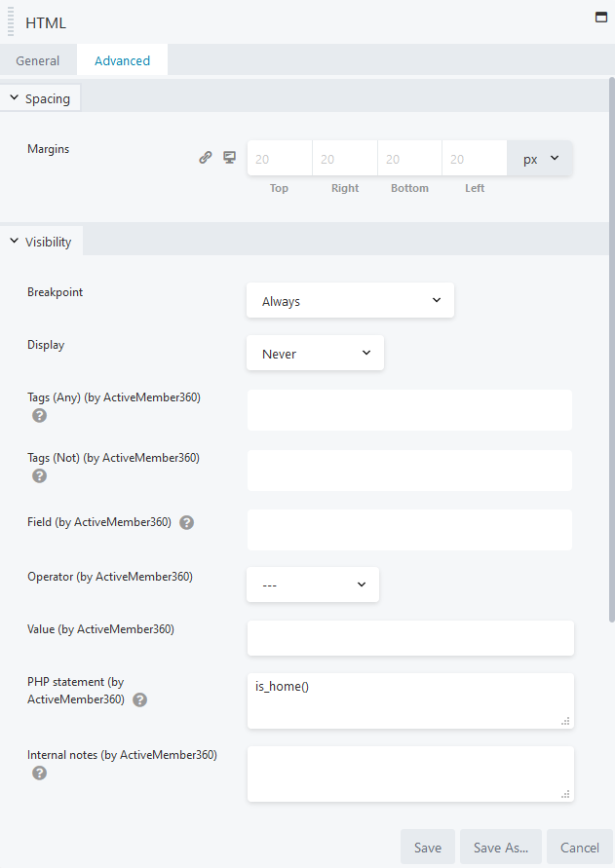Change the margin unit via px dropdown
This screenshot has height=868, width=615.
click(540, 157)
